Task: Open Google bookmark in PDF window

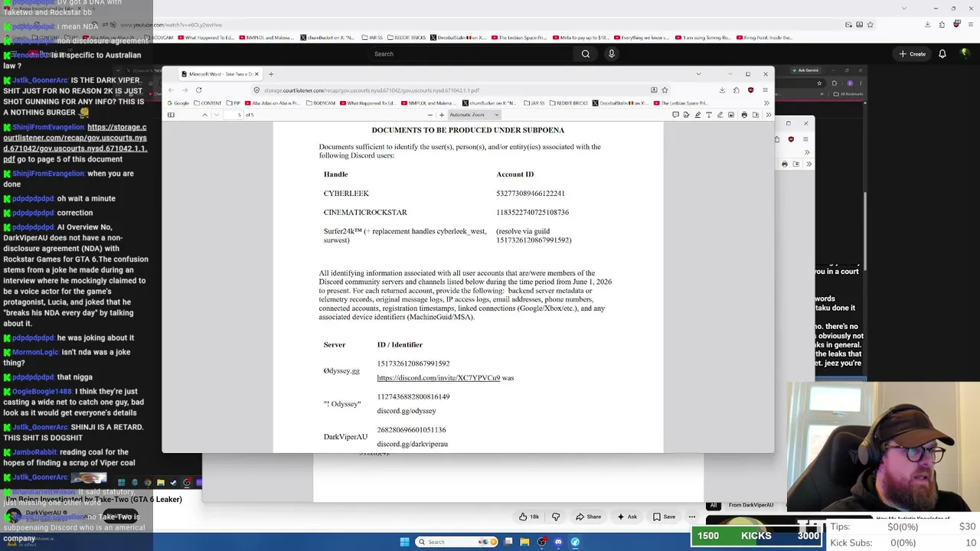Action: [178, 103]
